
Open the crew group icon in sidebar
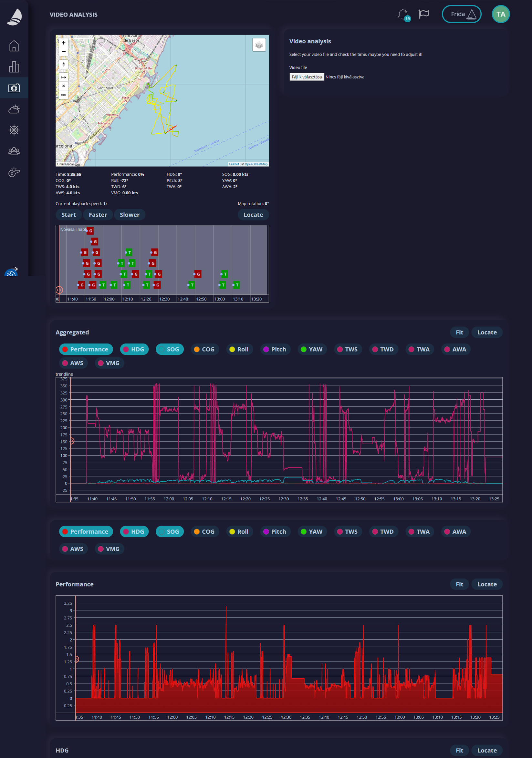14,151
